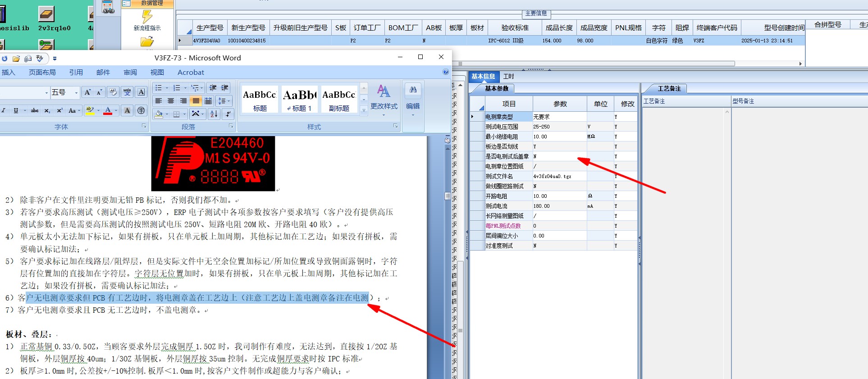Click the 2v3rqle0 desktop icon
The height and width of the screenshot is (379, 868).
pyautogui.click(x=46, y=14)
